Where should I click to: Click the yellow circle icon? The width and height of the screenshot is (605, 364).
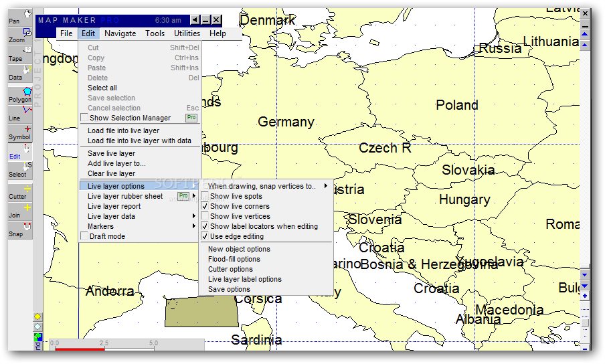(x=37, y=316)
